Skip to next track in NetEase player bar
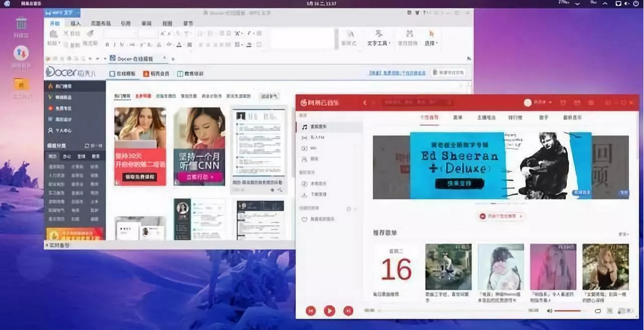644x330 pixels. click(x=348, y=311)
